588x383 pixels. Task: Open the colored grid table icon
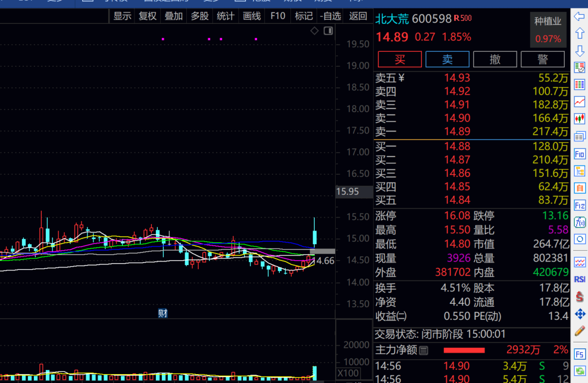tap(580, 85)
